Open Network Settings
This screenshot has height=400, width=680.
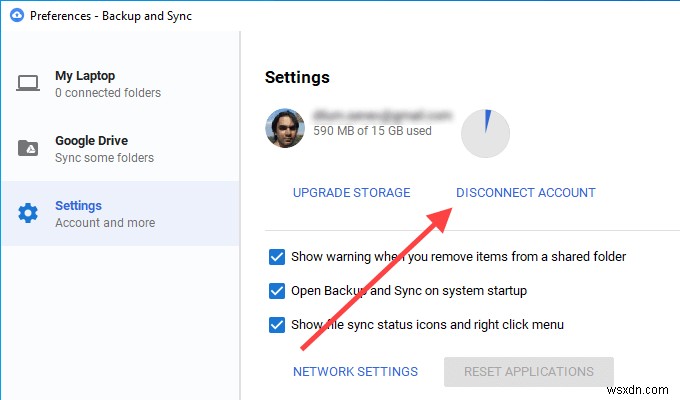[355, 372]
